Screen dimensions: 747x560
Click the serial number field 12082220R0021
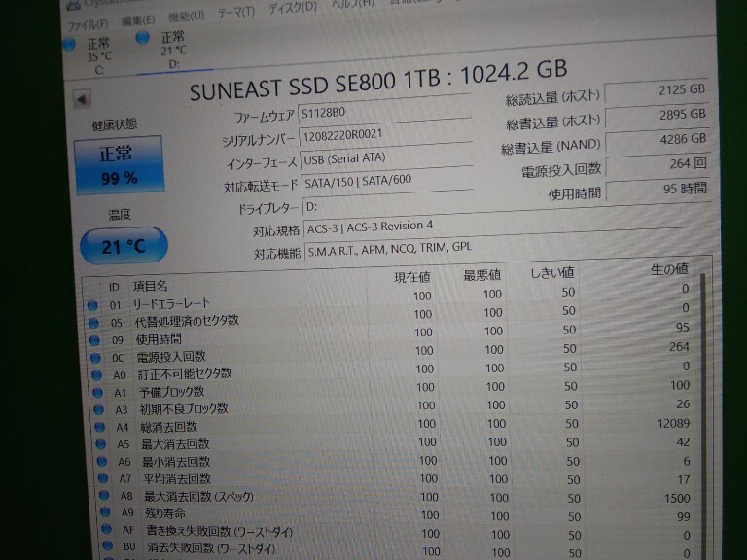tap(386, 135)
